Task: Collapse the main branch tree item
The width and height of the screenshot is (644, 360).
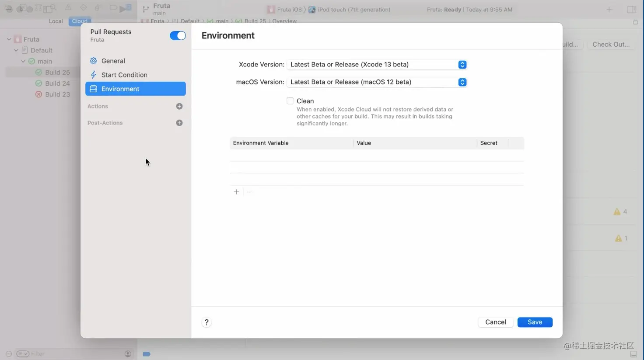Action: click(23, 61)
